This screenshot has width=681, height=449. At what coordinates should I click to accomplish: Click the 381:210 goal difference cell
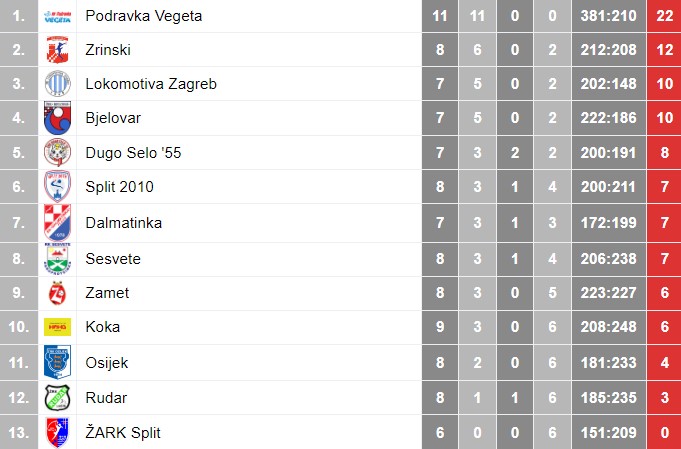pos(608,16)
